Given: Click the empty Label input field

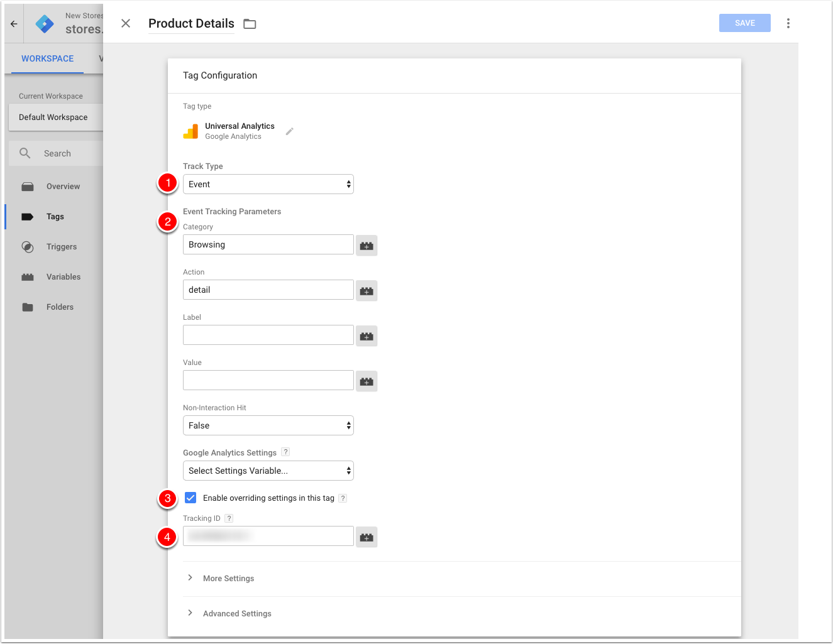Looking at the screenshot, I should 268,335.
